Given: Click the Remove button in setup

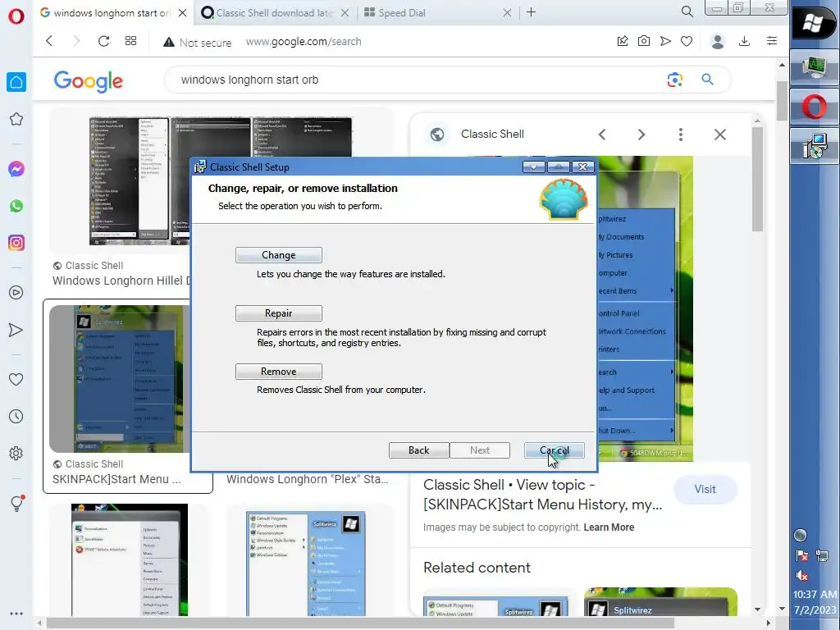Looking at the screenshot, I should pyautogui.click(x=279, y=372).
